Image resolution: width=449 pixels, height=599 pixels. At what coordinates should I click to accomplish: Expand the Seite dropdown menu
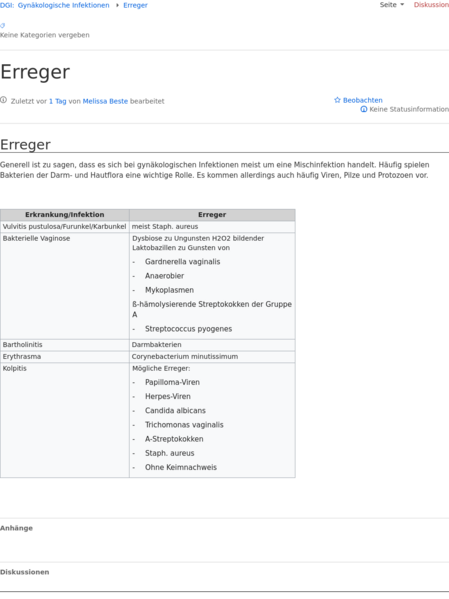coord(392,5)
